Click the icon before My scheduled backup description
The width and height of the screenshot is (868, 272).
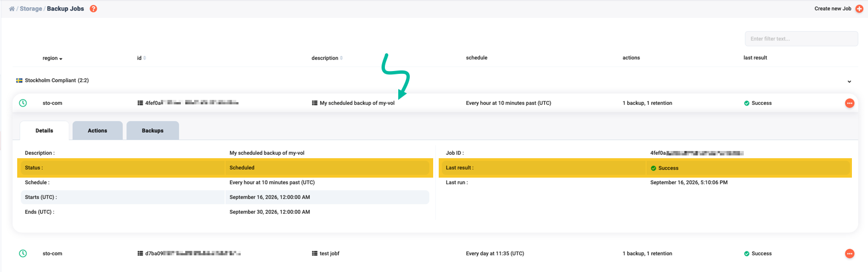tap(314, 103)
